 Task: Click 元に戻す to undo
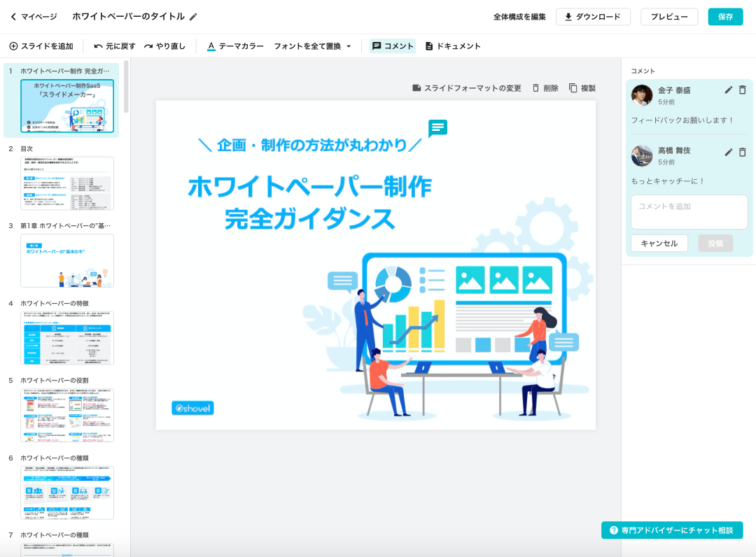coord(115,46)
